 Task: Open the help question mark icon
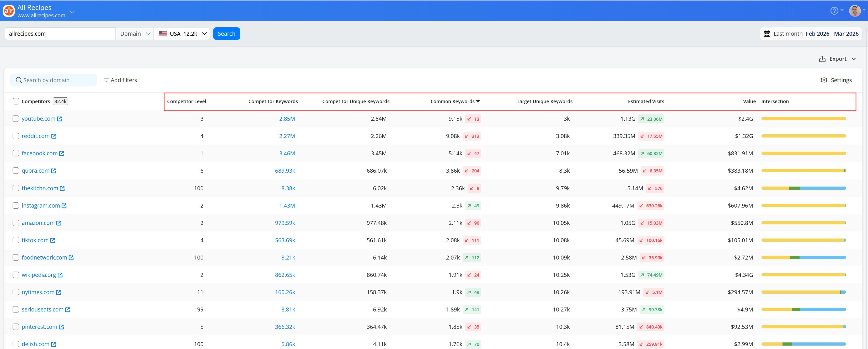[834, 11]
